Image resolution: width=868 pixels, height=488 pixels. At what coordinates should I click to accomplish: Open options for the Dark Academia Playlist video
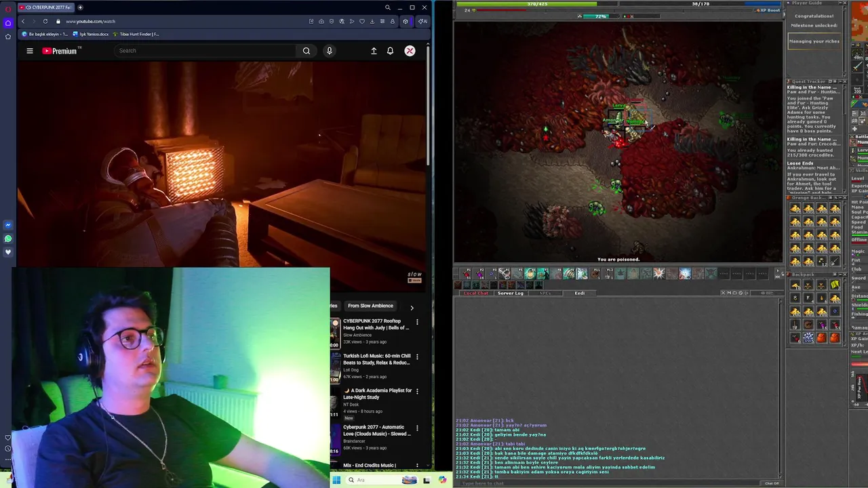pos(417,392)
